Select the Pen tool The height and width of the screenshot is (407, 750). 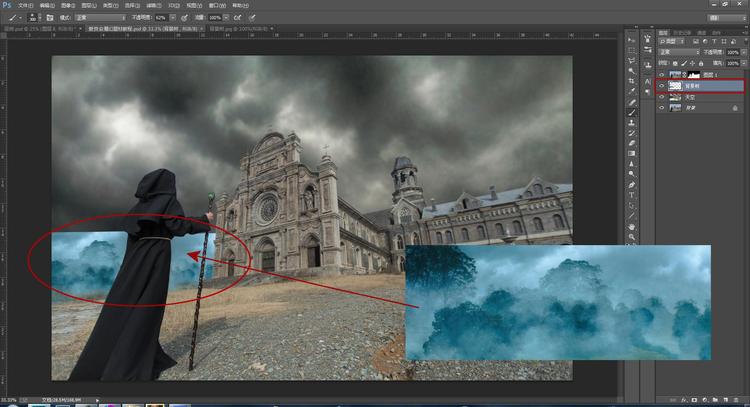coord(631,185)
